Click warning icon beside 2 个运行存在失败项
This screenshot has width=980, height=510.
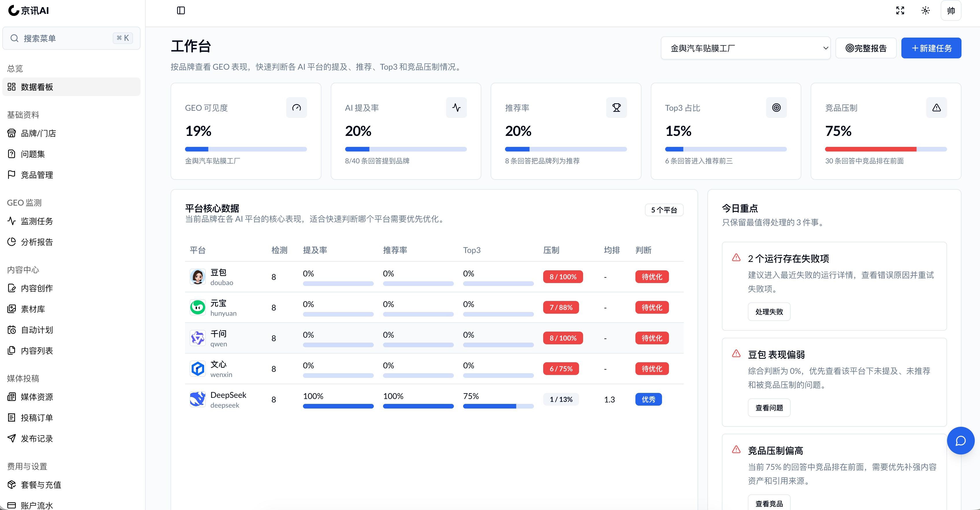click(x=737, y=258)
